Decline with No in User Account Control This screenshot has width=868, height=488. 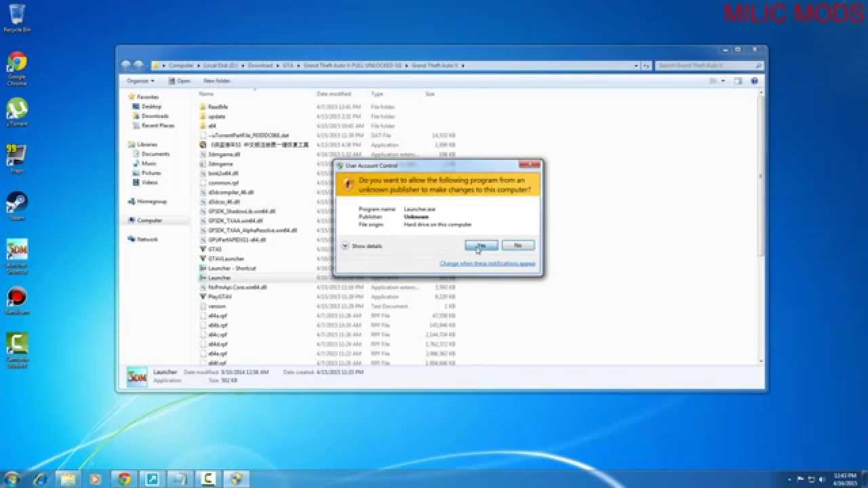tap(518, 245)
